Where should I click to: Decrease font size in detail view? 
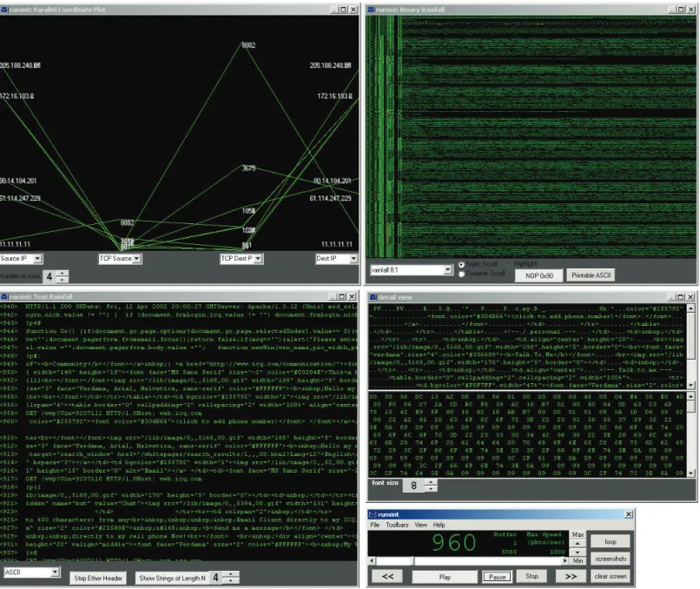tap(431, 488)
